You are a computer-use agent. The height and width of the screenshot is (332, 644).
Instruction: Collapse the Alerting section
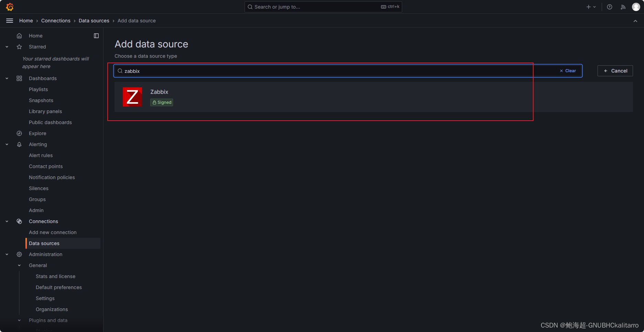tap(7, 144)
